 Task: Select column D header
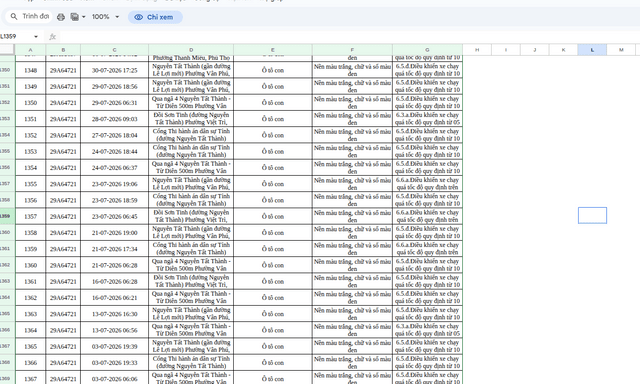coord(191,50)
